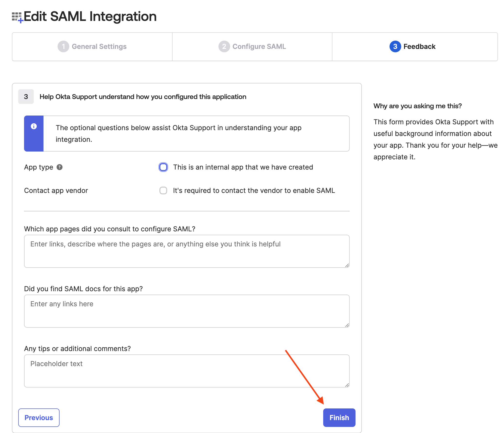Screen dimensions: 504x433
Task: Click 'Did you find SAML docs' question label
Action: click(83, 289)
